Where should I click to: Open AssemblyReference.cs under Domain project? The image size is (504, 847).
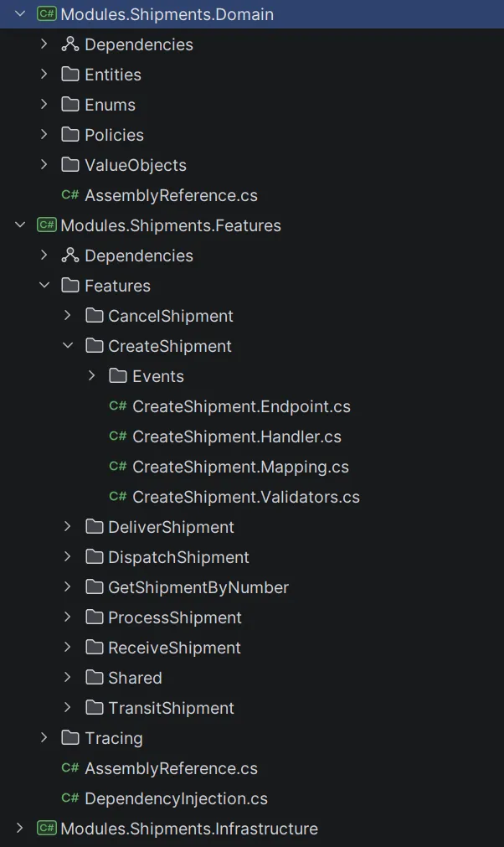click(x=171, y=195)
